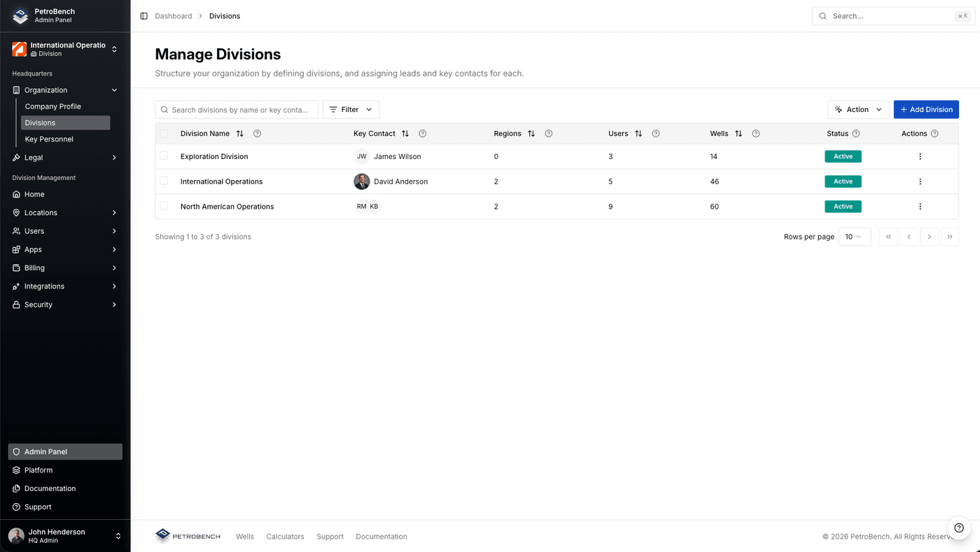Screen dimensions: 980x552
Task: Click the next page arrow in pagination
Action: click(930, 237)
